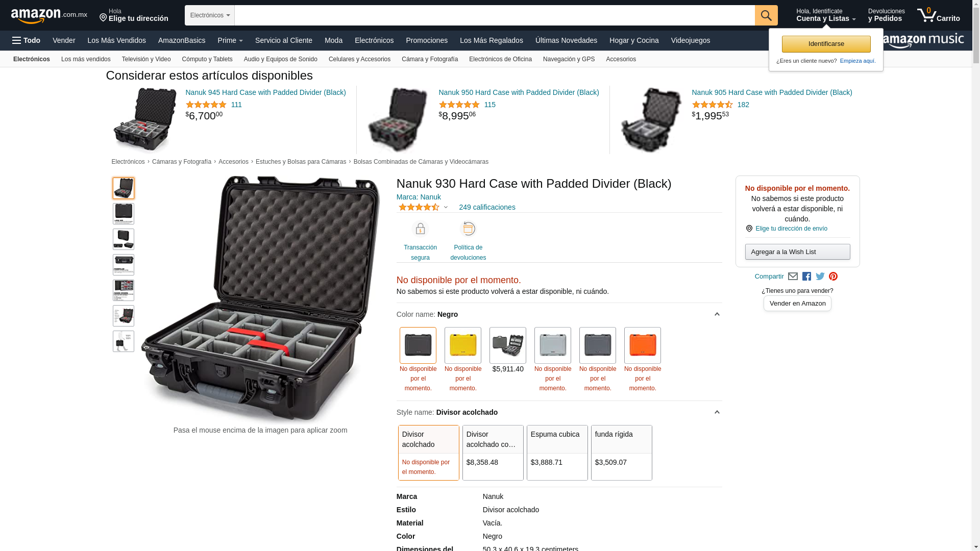The width and height of the screenshot is (980, 551).
Task: Add item with Agregar a la Wish List
Action: pyautogui.click(x=797, y=252)
